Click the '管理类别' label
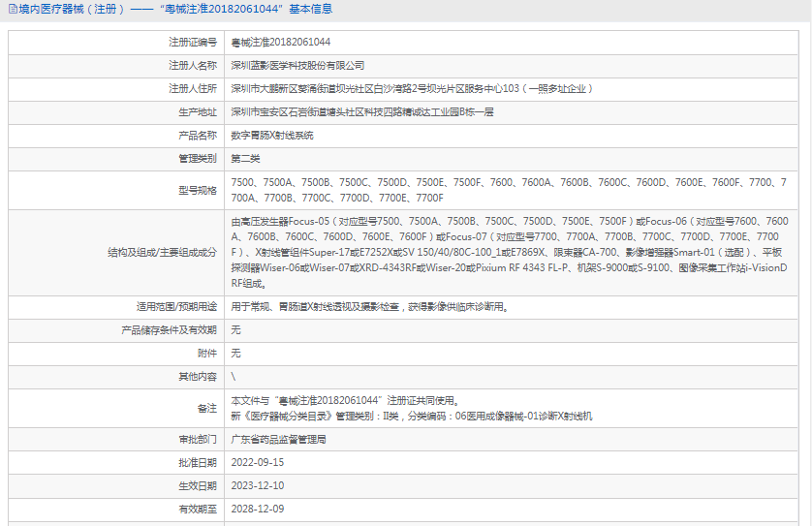This screenshot has height=526, width=812. tap(198, 159)
